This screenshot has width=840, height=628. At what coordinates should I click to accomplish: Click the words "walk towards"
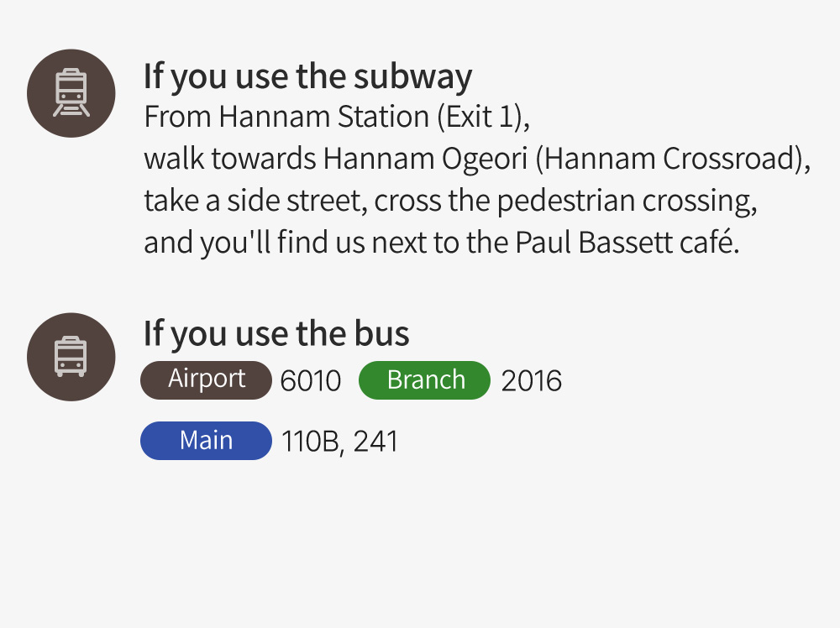pos(229,159)
